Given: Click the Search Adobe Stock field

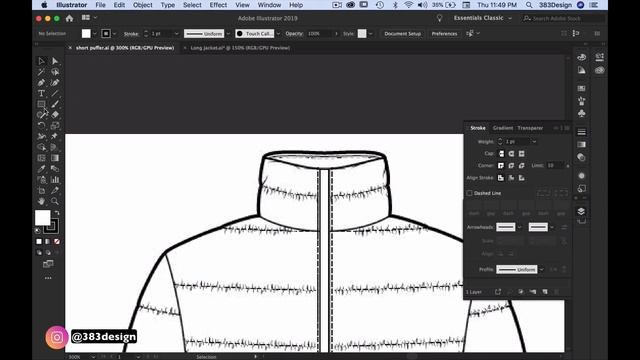Looking at the screenshot, I should pyautogui.click(x=563, y=18).
